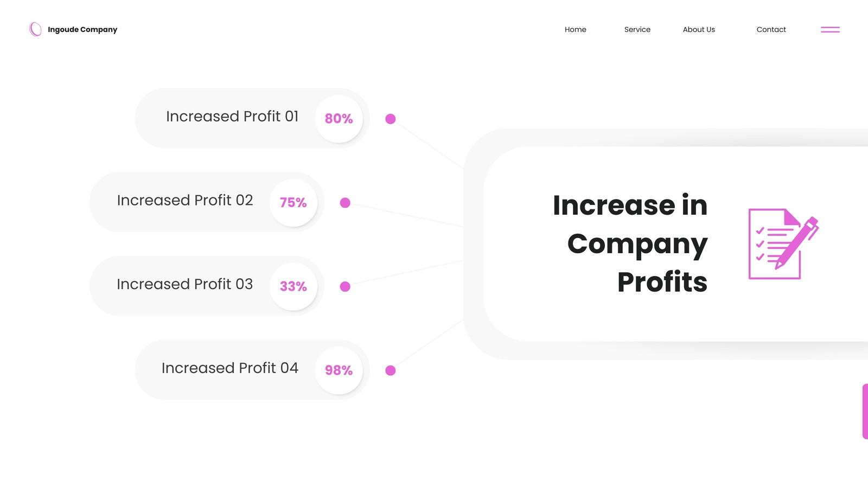Click the Ingoude Company logo icon
This screenshot has height=488, width=868.
pyautogui.click(x=35, y=29)
